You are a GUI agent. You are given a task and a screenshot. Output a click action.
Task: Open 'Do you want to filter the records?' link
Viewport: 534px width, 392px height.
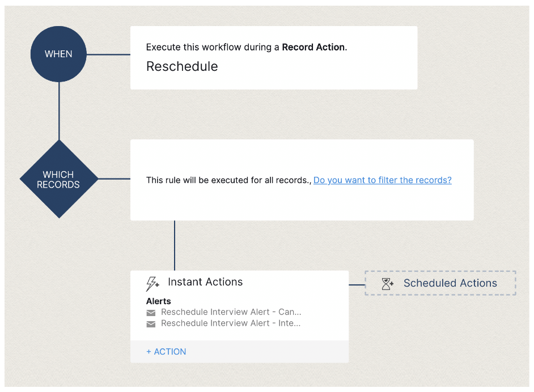pos(382,180)
